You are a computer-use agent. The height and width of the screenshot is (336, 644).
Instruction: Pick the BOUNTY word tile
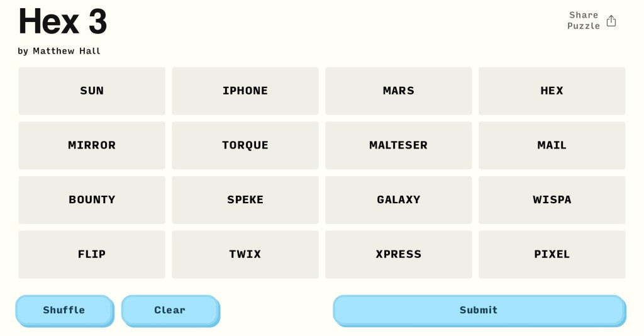[92, 199]
